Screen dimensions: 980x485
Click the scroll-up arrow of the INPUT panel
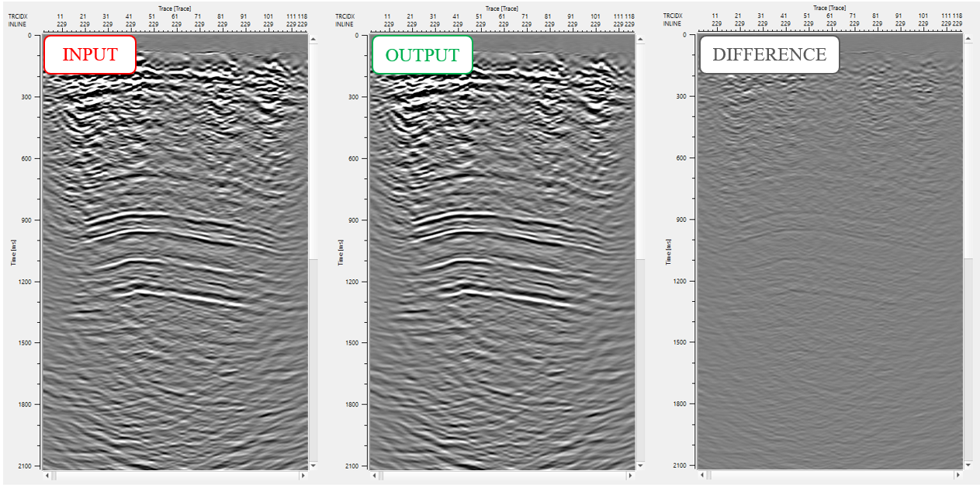click(x=313, y=39)
